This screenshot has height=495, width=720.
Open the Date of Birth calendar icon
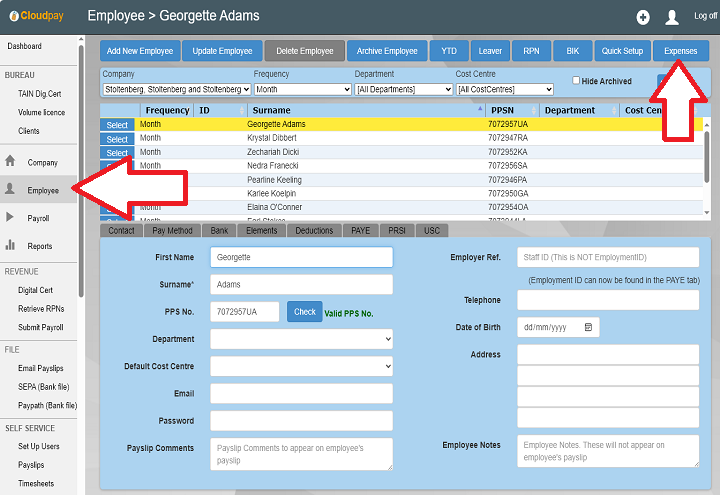point(589,327)
